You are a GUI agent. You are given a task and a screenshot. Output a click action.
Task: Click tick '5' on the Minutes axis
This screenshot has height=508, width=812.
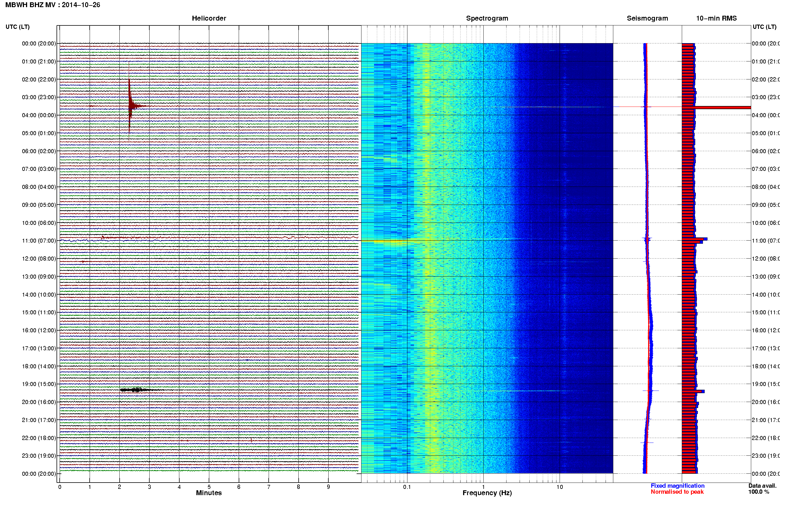(209, 487)
